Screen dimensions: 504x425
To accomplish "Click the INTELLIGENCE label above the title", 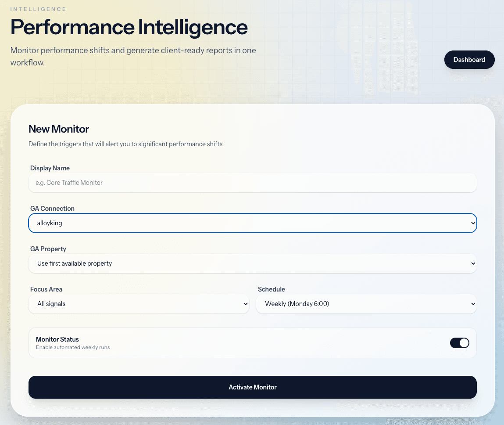I will click(x=38, y=9).
